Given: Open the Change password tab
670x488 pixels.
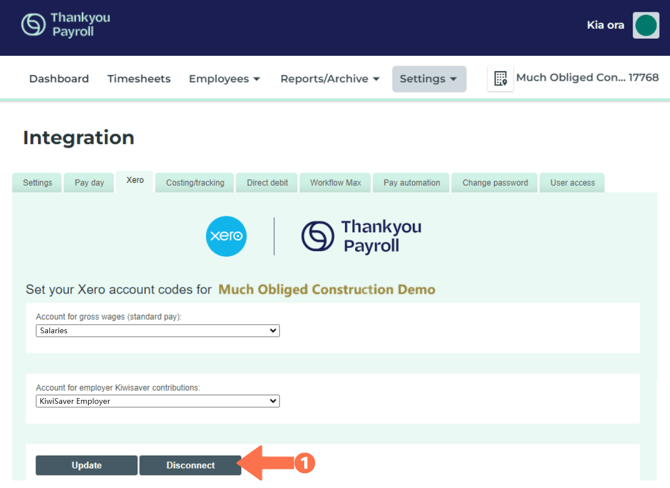Looking at the screenshot, I should 495,182.
